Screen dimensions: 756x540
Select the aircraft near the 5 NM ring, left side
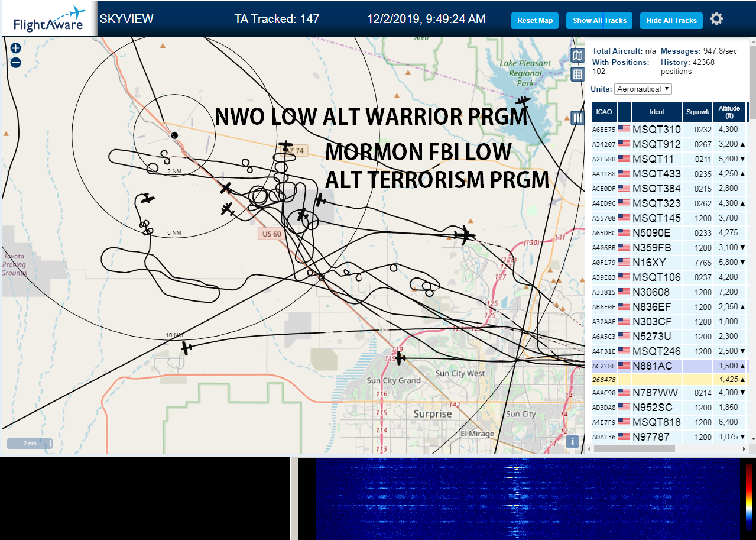(x=147, y=199)
